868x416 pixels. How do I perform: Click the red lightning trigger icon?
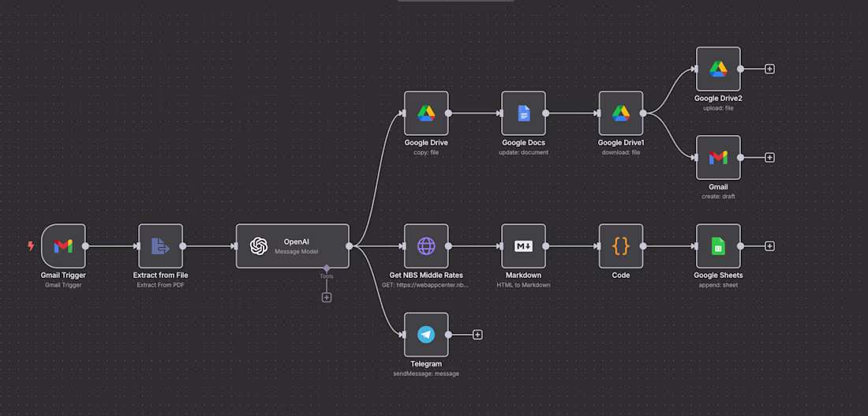click(x=31, y=246)
